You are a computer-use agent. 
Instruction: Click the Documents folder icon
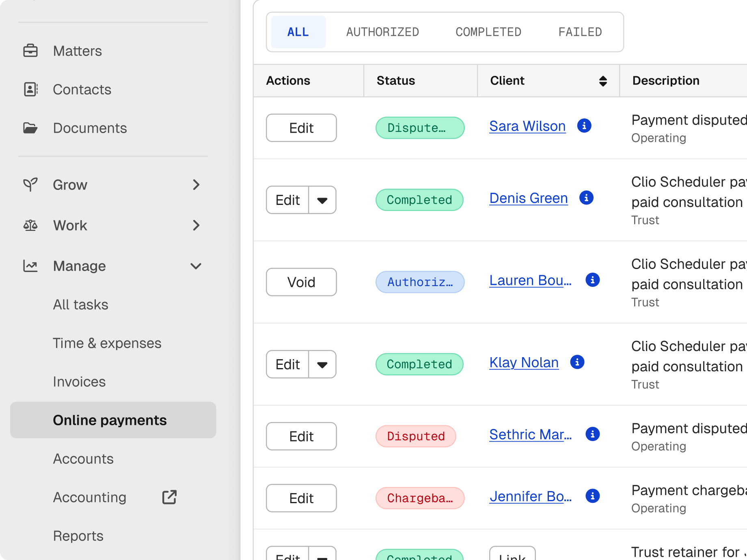tap(30, 128)
